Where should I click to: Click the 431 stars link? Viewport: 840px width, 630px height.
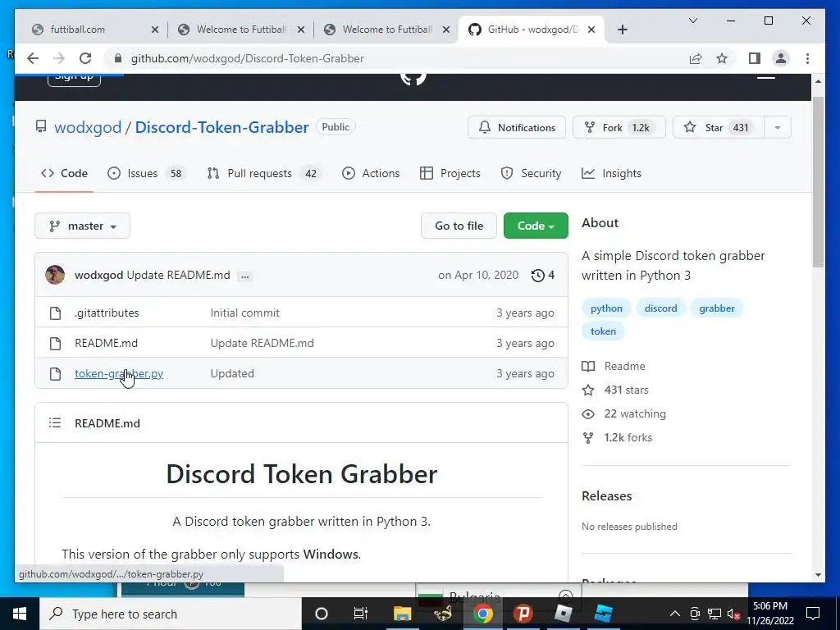point(615,390)
